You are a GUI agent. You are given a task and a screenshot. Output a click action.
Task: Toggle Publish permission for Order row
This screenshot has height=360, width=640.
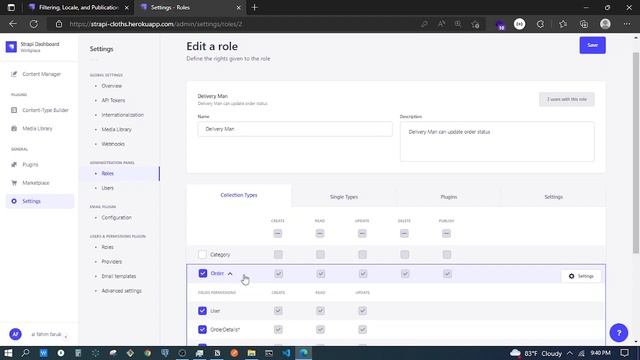pos(447,273)
